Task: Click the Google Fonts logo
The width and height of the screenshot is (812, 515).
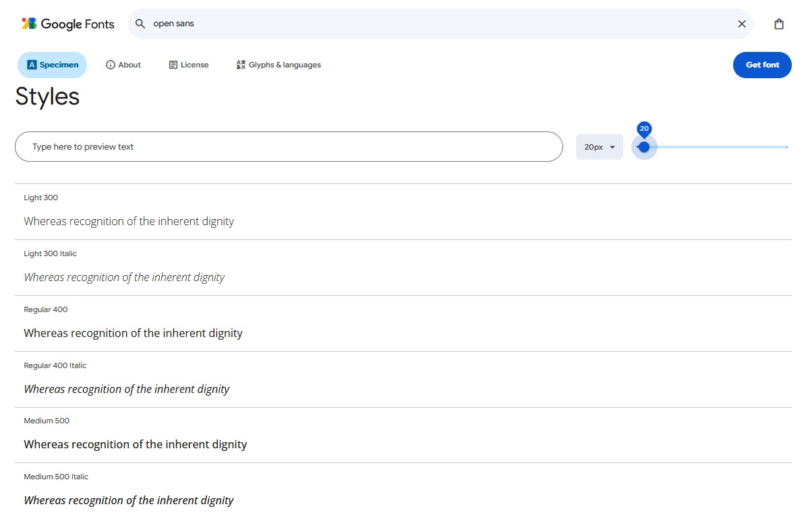Action: pyautogui.click(x=68, y=24)
